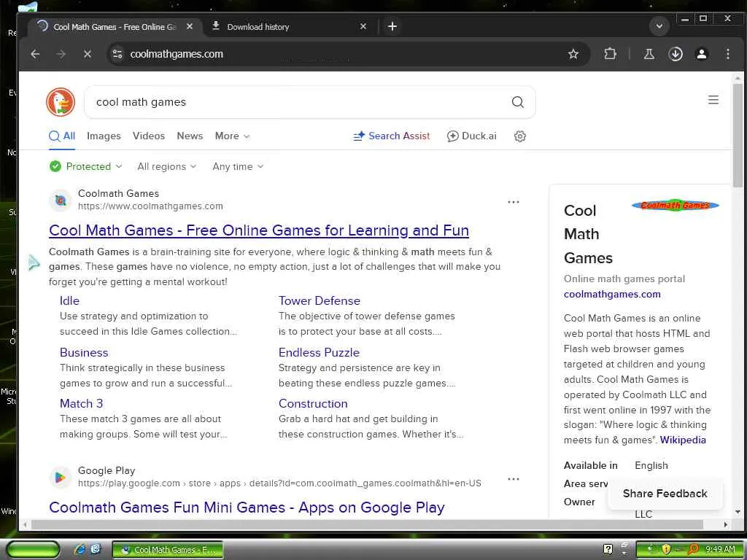Go back with the back arrow
This screenshot has height=560, width=747.
(35, 54)
